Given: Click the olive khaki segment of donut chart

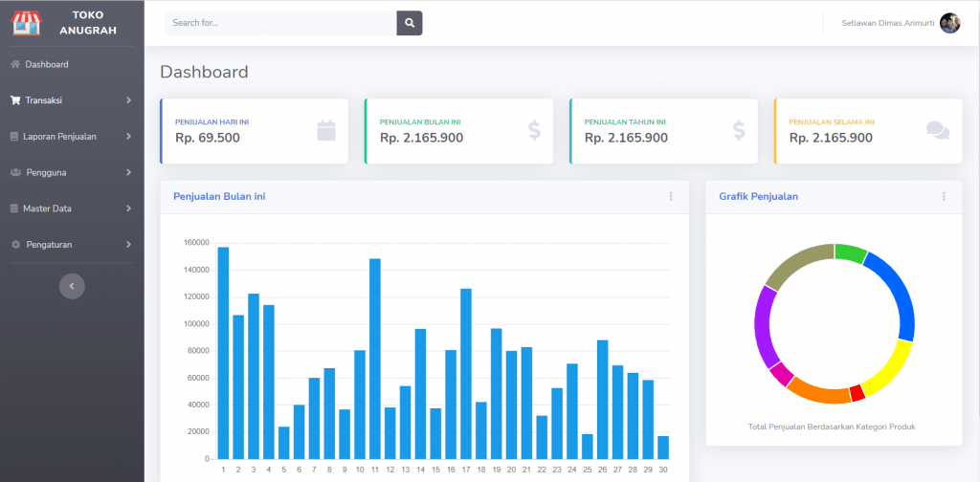Looking at the screenshot, I should [797, 265].
